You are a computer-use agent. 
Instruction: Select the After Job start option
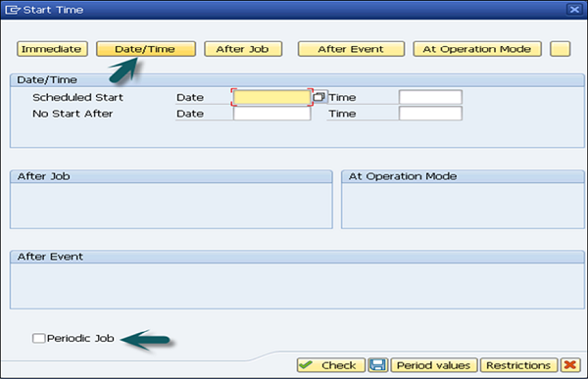click(243, 49)
